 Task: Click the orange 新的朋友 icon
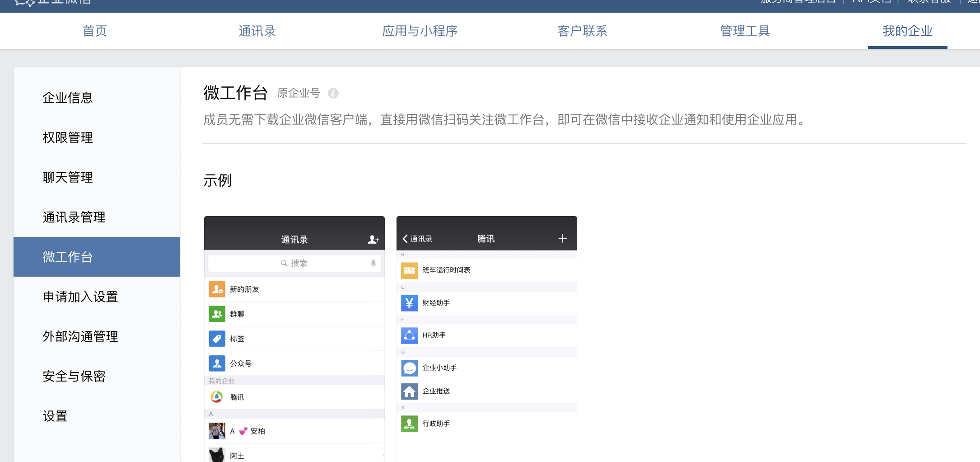(x=217, y=289)
